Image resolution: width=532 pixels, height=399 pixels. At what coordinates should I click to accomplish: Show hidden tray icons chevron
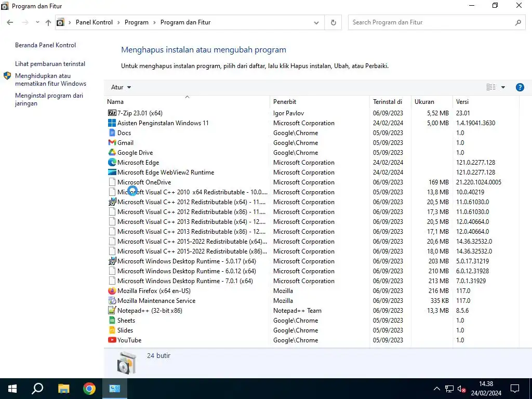(x=436, y=389)
